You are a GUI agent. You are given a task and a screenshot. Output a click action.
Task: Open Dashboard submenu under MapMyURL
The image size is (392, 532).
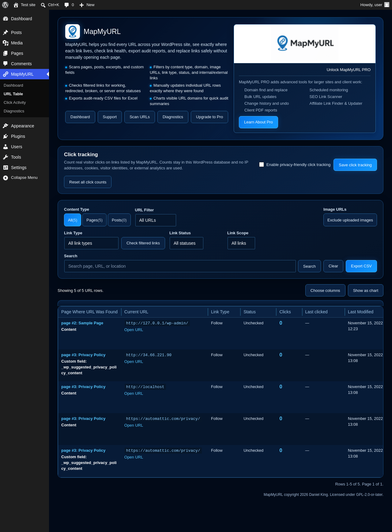tap(13, 85)
